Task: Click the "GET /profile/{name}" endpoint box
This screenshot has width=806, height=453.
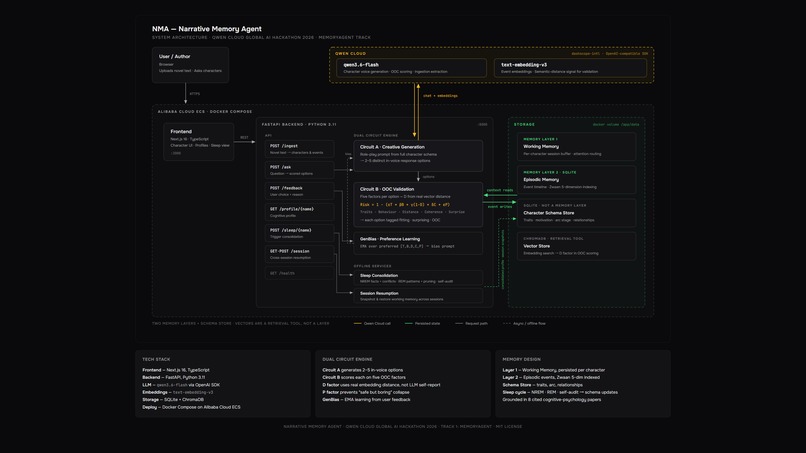Action: 299,212
